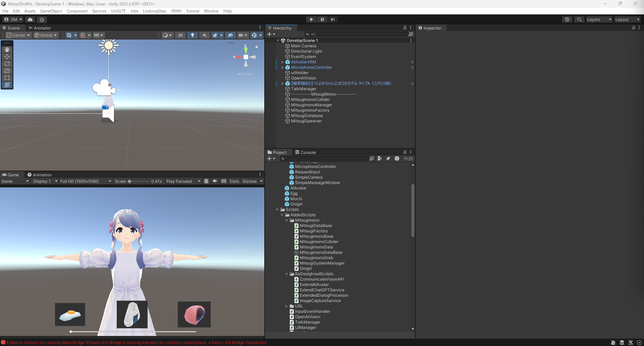
Task: Click the Game view Scale slider
Action: tap(139, 181)
